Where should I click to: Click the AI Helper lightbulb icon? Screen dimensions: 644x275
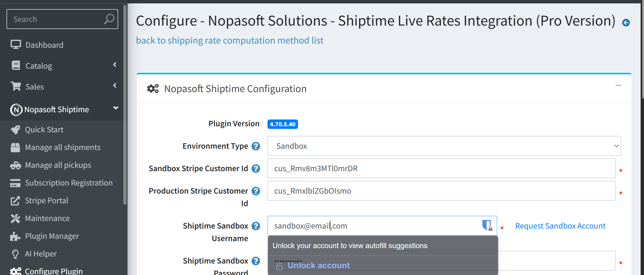click(x=15, y=254)
